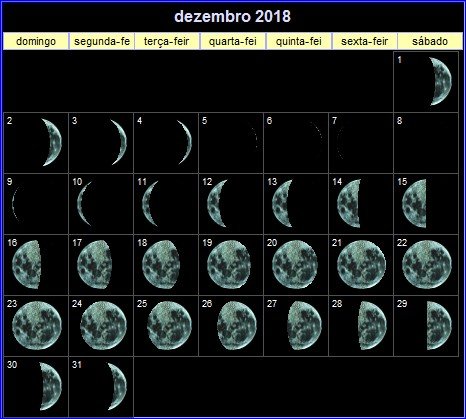466x419 pixels.
Task: Select the 'quarta-fei' column header
Action: [x=233, y=41]
